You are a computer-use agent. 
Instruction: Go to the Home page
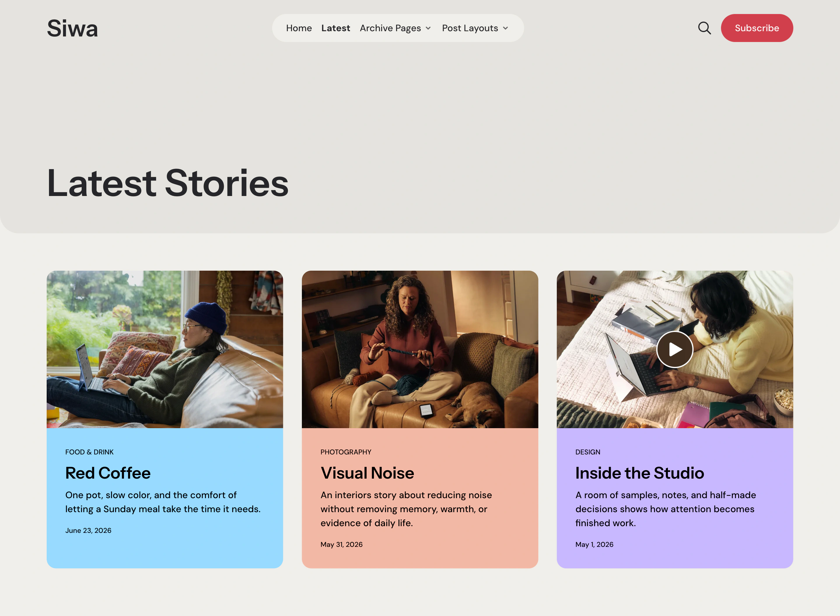[x=299, y=28]
